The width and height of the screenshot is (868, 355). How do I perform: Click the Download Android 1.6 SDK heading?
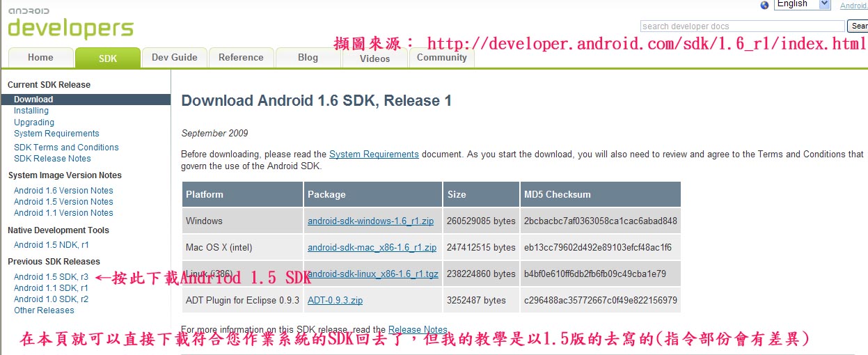tap(317, 101)
